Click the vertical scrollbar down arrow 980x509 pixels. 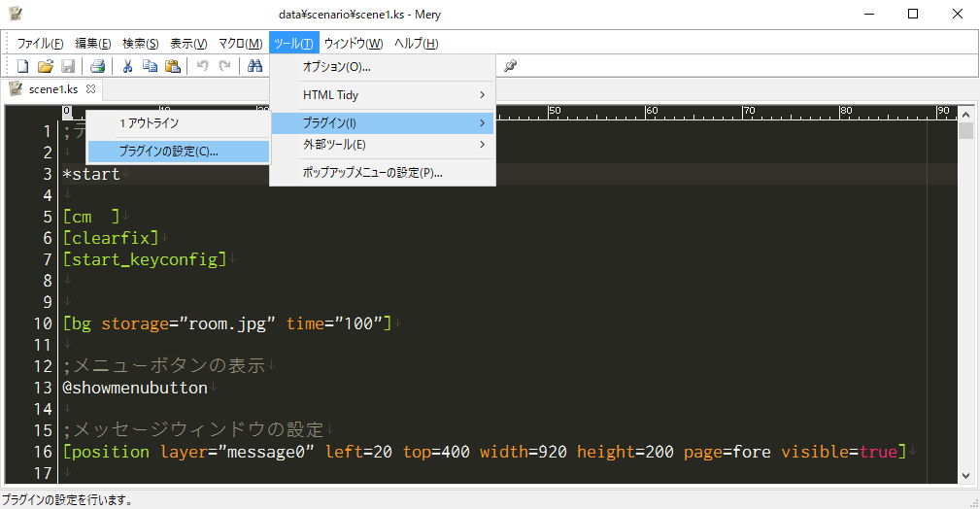[x=966, y=475]
